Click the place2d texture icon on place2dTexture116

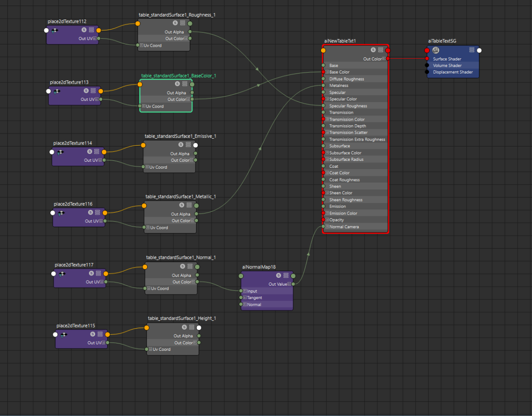(61, 213)
